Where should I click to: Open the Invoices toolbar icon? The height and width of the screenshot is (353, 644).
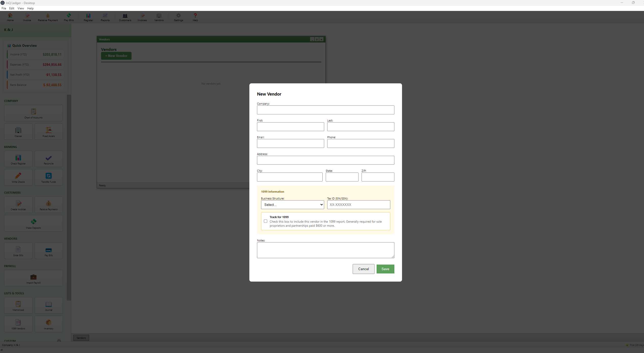click(x=142, y=17)
